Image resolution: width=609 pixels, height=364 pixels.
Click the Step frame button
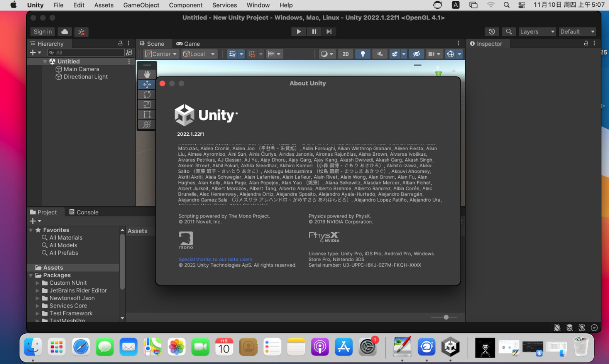coord(329,31)
